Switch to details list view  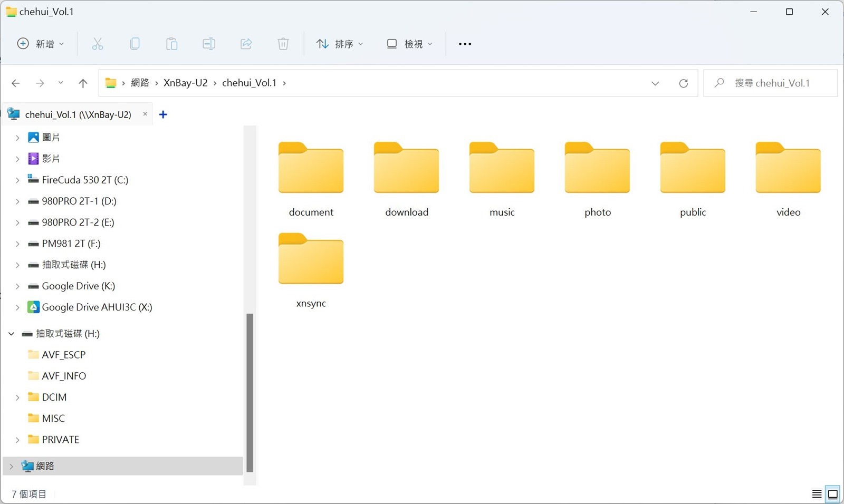click(x=817, y=494)
